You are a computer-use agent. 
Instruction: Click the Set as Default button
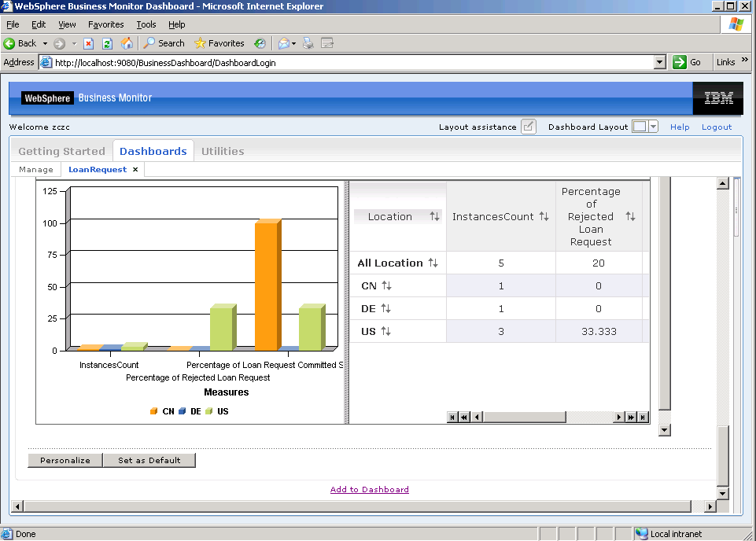149,461
